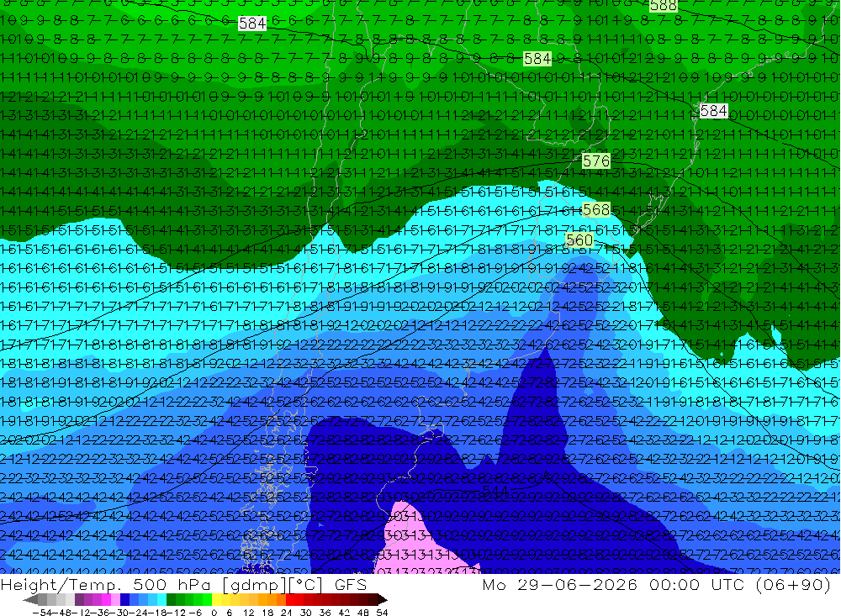Click the '[°C]' unit label
The height and width of the screenshot is (616, 841).
(x=305, y=585)
